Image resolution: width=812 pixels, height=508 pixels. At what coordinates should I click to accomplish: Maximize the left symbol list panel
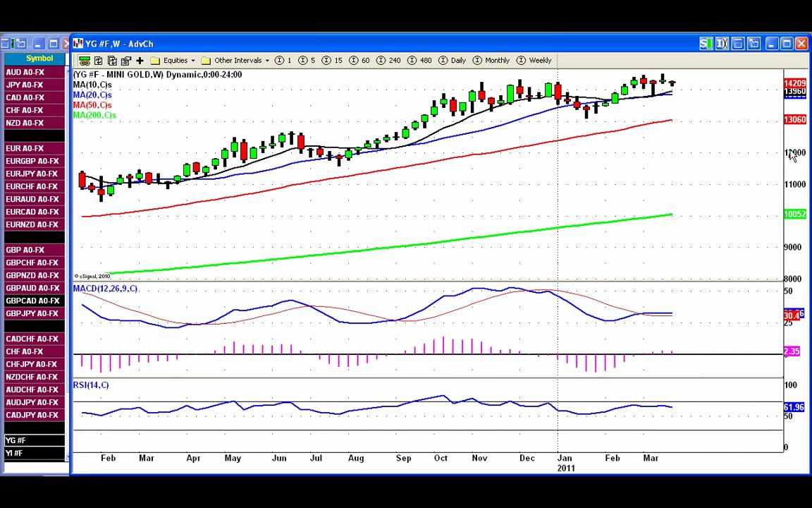click(x=54, y=44)
